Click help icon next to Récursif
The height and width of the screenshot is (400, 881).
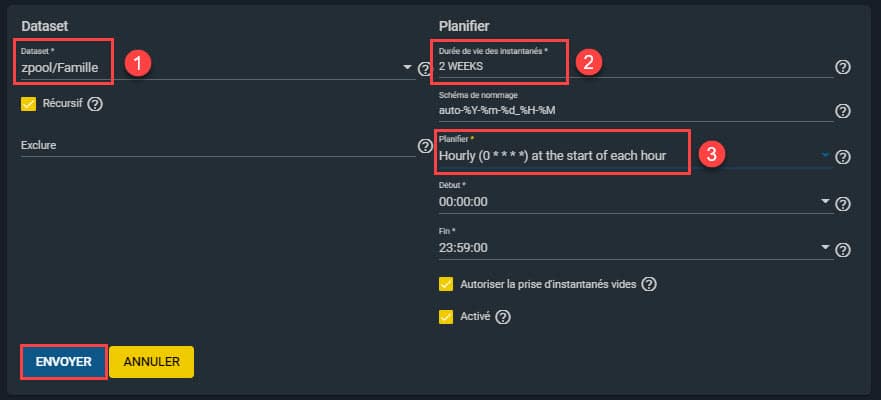pos(95,104)
